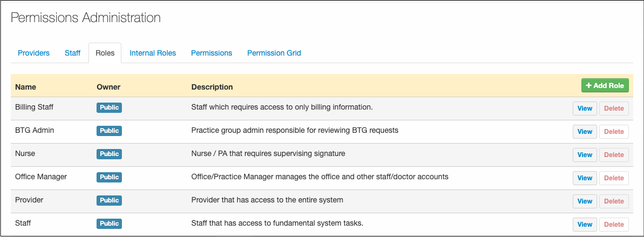Open the Permissions tab

coord(211,53)
